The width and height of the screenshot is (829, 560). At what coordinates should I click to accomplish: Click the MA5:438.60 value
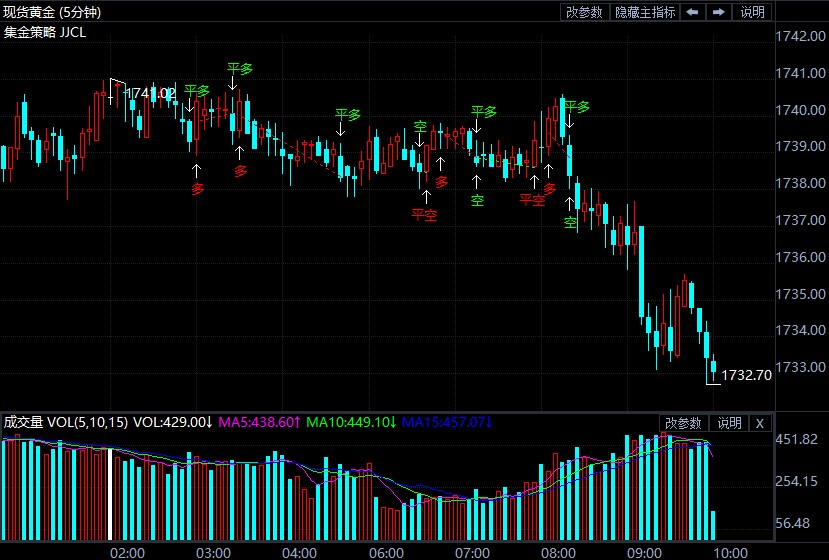point(259,422)
